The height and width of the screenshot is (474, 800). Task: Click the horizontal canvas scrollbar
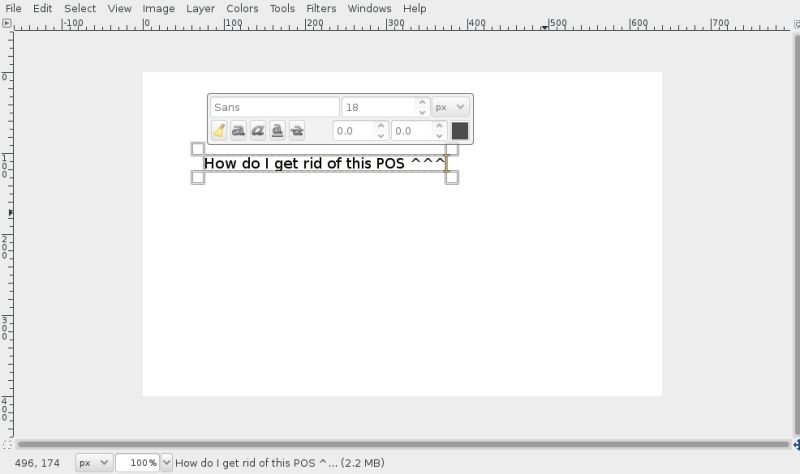coord(403,444)
